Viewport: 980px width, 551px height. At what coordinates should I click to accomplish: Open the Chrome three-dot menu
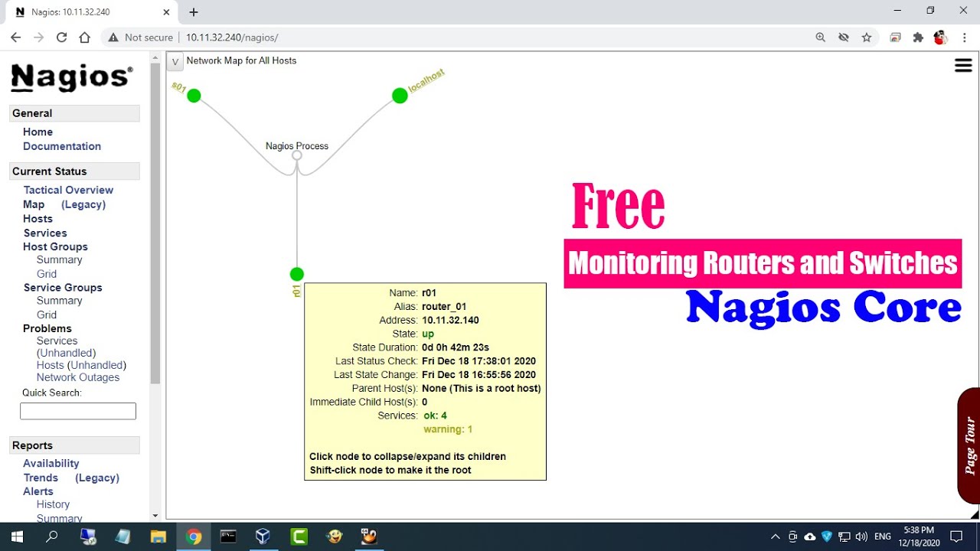[x=964, y=37]
